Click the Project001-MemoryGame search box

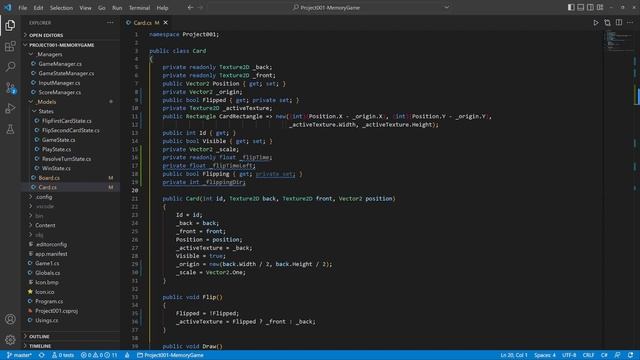click(330, 7)
